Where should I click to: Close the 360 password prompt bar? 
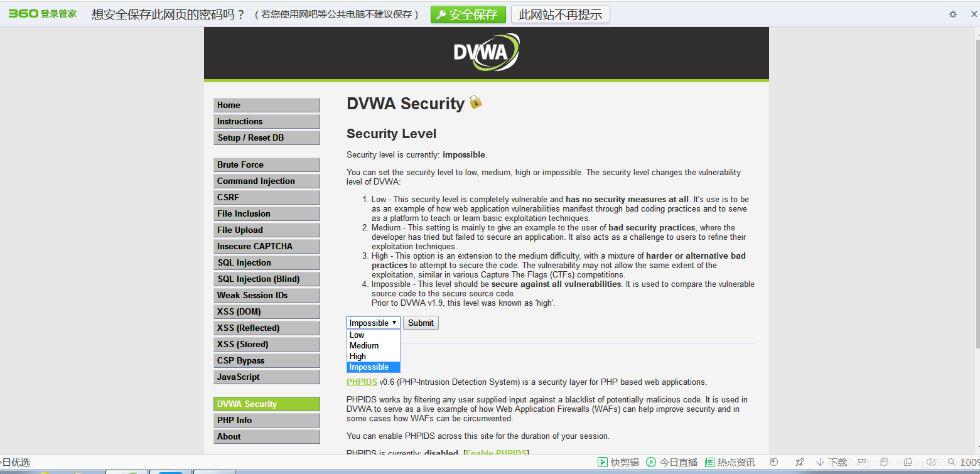[973, 14]
